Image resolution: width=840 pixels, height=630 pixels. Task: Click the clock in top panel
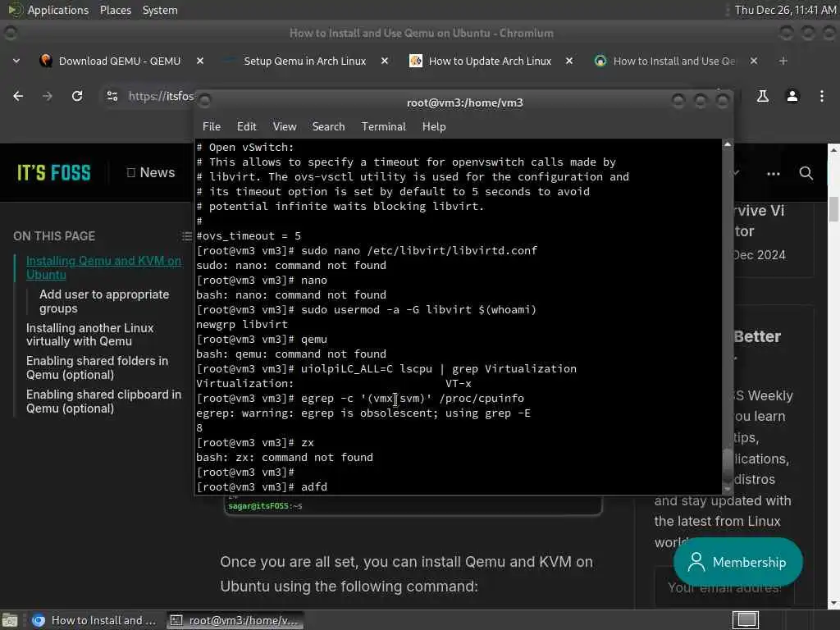click(x=785, y=10)
